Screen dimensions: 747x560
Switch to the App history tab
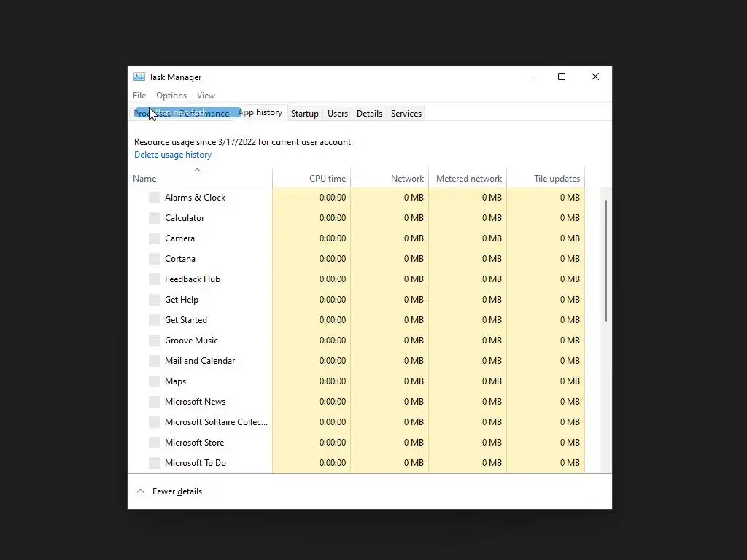click(x=260, y=112)
